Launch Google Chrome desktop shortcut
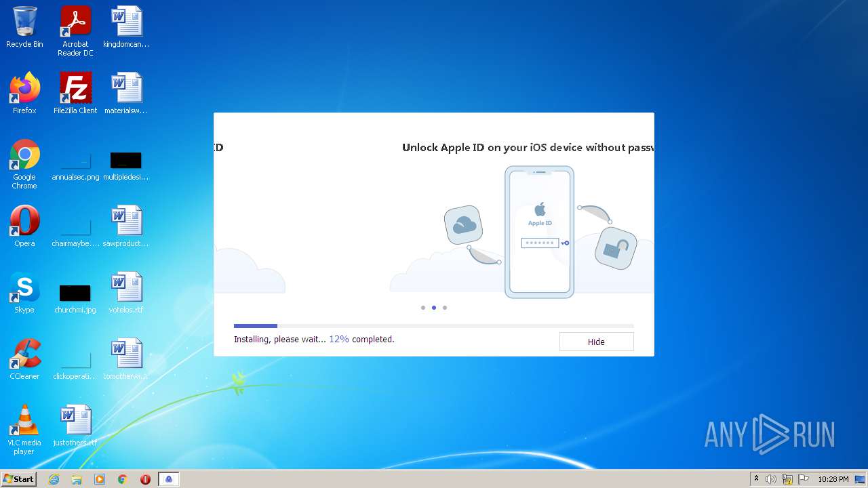Image resolution: width=868 pixels, height=488 pixels. 24,164
